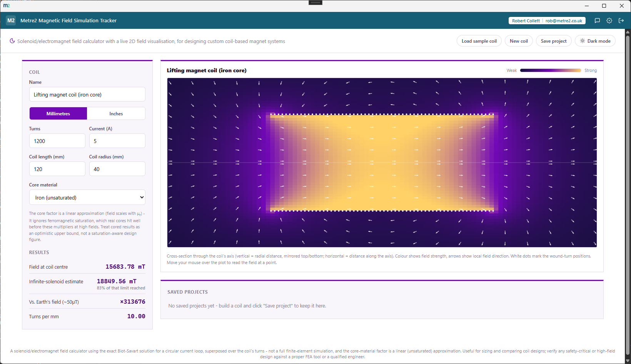Screen dimensions: 631x364
Task: Click the Coil length (mm) field
Action: click(x=57, y=169)
